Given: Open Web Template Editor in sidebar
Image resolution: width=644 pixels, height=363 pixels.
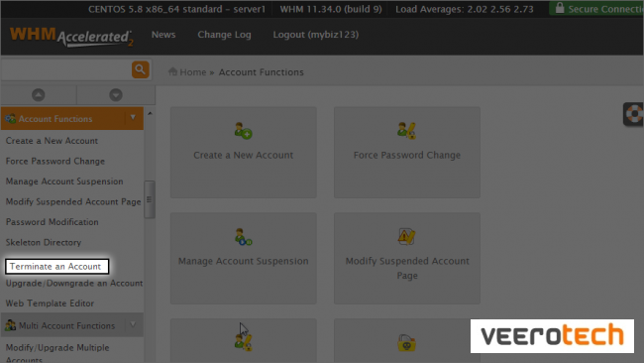Looking at the screenshot, I should tap(50, 303).
